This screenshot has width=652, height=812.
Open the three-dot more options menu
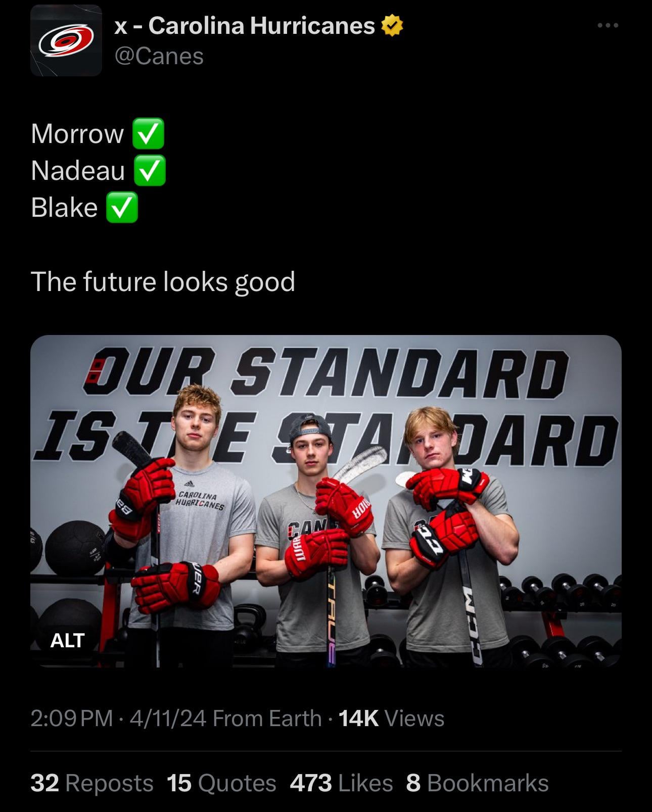(608, 25)
